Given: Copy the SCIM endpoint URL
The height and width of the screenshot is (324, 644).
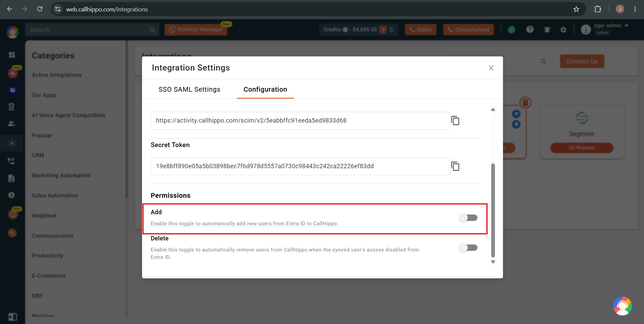Looking at the screenshot, I should (455, 121).
